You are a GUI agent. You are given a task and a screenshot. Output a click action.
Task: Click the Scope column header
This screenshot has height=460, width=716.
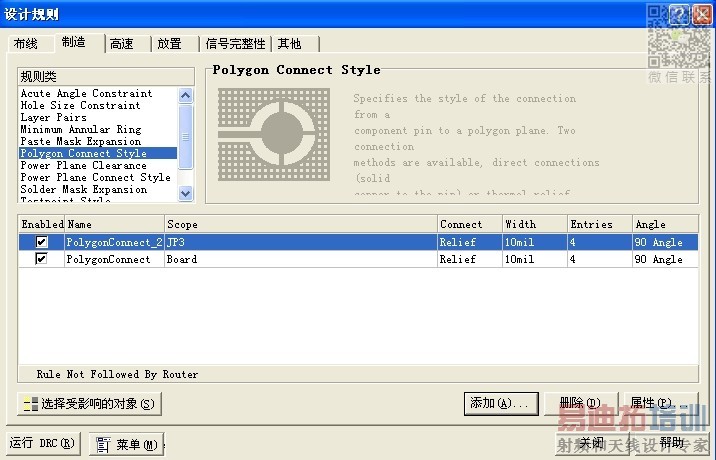[x=301, y=224]
